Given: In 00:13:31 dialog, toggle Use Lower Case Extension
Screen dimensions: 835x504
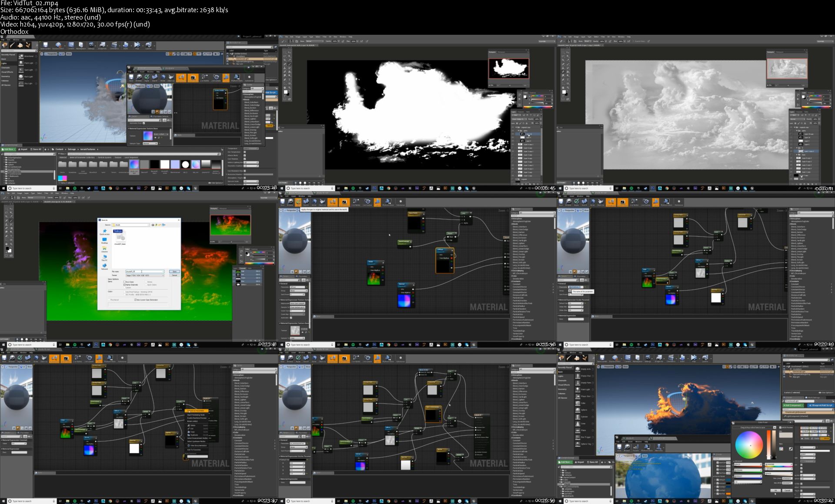Looking at the screenshot, I should 136,300.
